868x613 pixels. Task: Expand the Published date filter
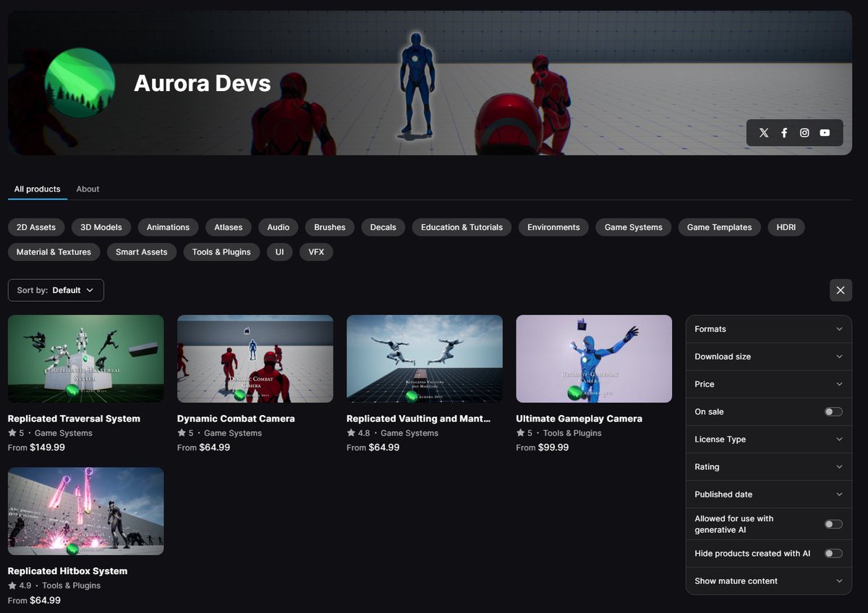(x=768, y=494)
